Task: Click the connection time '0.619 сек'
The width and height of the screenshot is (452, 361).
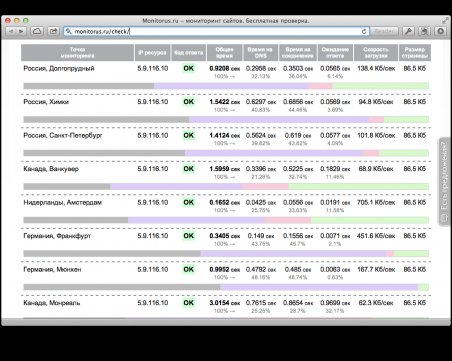Action: (x=298, y=136)
